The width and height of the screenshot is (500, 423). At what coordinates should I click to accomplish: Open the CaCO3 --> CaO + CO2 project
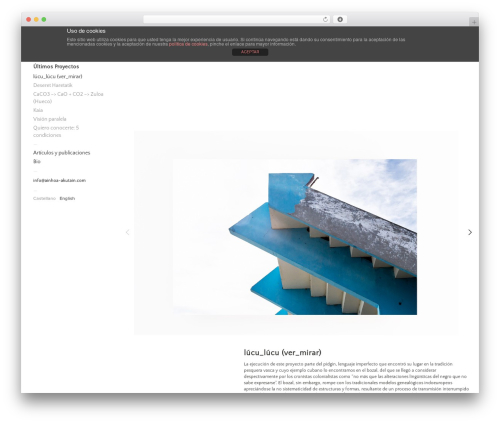[68, 97]
